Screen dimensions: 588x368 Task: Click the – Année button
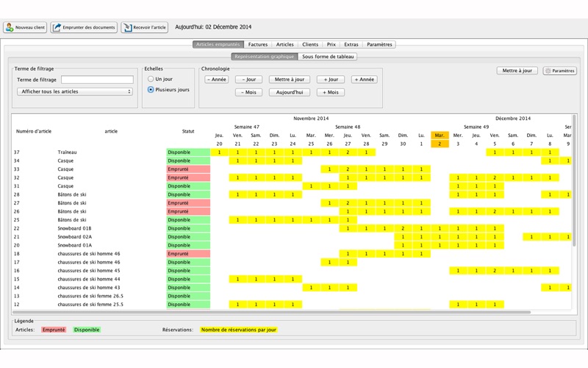point(217,79)
